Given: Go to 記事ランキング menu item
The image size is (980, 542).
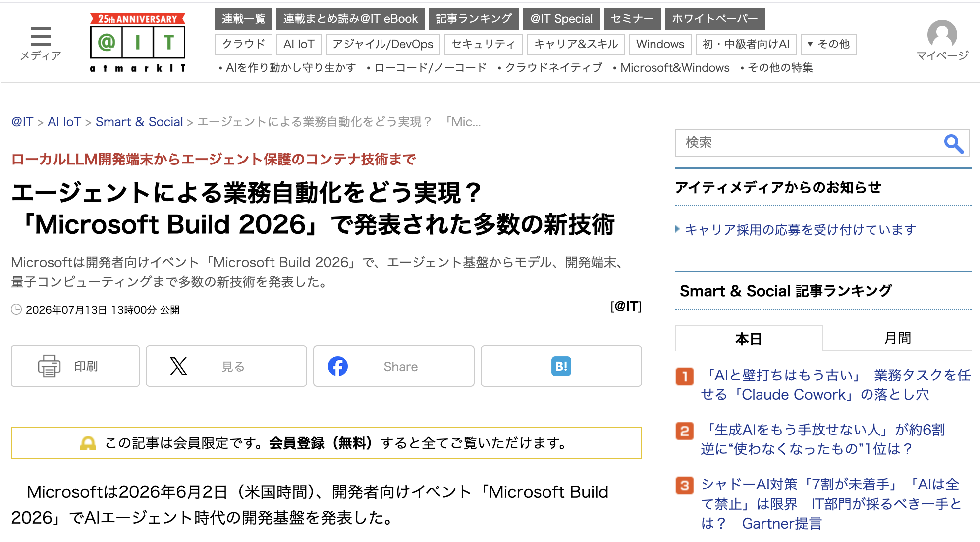Looking at the screenshot, I should pyautogui.click(x=474, y=19).
